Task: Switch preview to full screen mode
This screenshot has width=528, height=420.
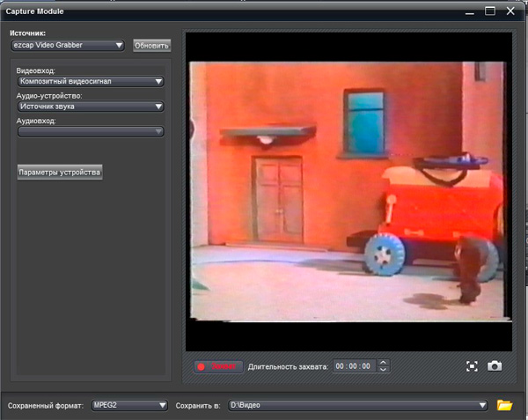Action: (473, 365)
